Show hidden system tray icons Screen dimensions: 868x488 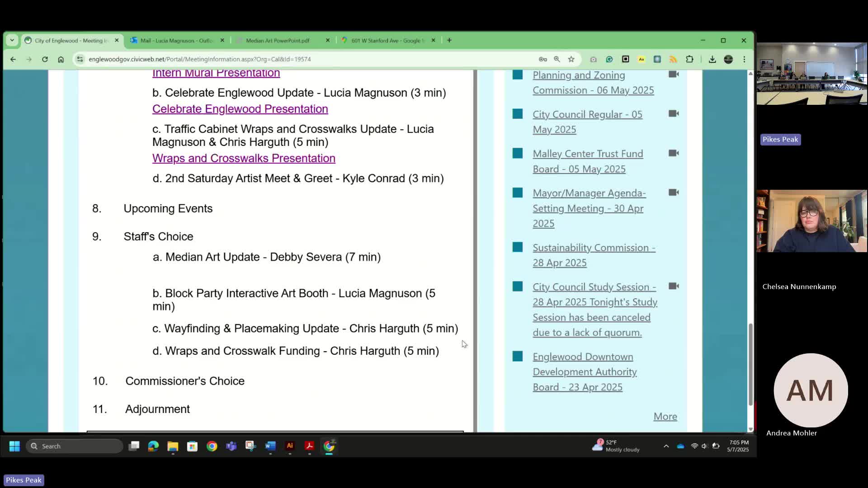(666, 446)
